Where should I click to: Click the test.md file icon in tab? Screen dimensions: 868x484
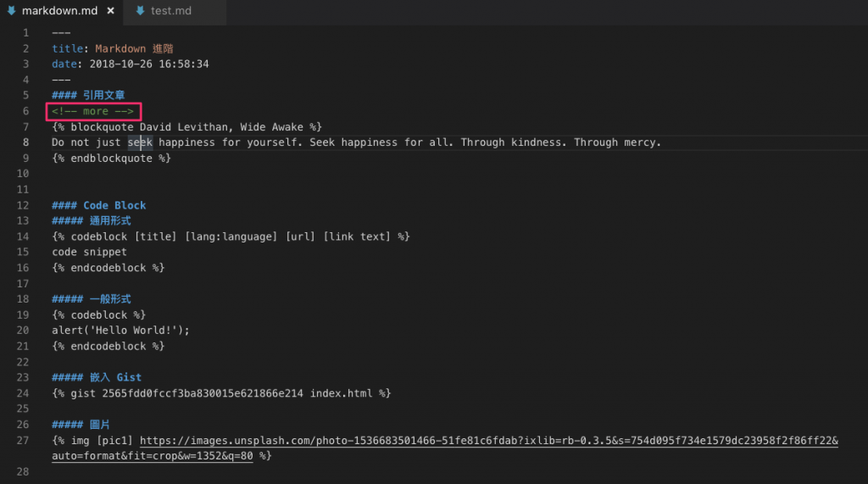[x=140, y=10]
